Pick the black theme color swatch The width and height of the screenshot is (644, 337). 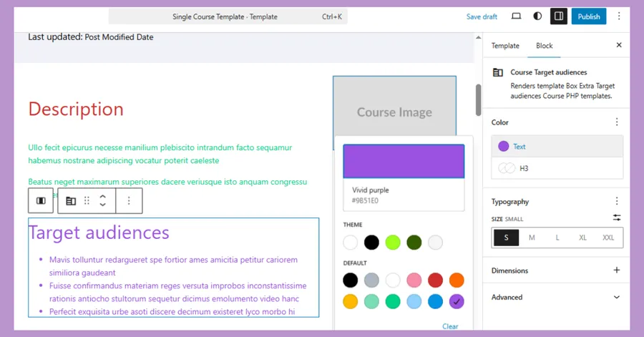pos(371,242)
